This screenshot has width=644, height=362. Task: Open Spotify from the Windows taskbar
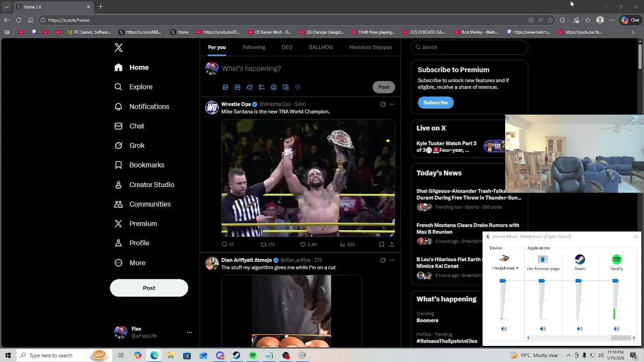tap(253, 355)
